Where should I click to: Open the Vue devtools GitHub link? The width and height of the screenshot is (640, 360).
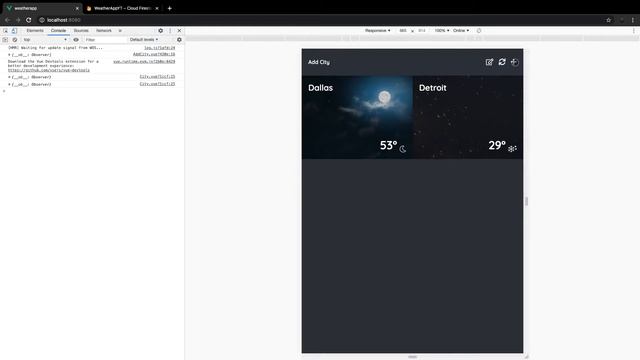[x=49, y=70]
